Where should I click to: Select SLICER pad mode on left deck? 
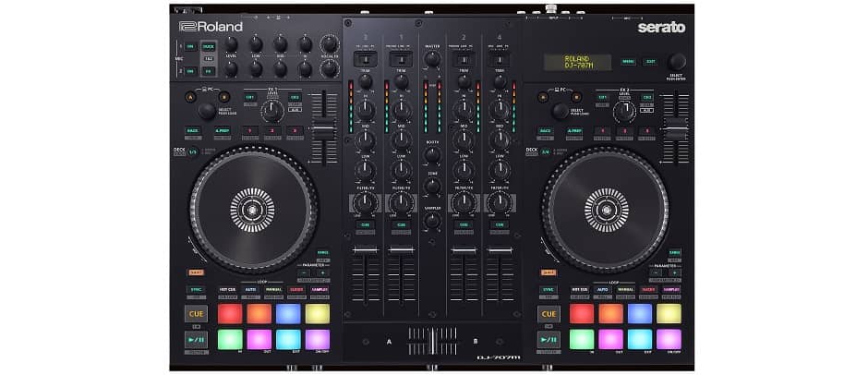296,289
